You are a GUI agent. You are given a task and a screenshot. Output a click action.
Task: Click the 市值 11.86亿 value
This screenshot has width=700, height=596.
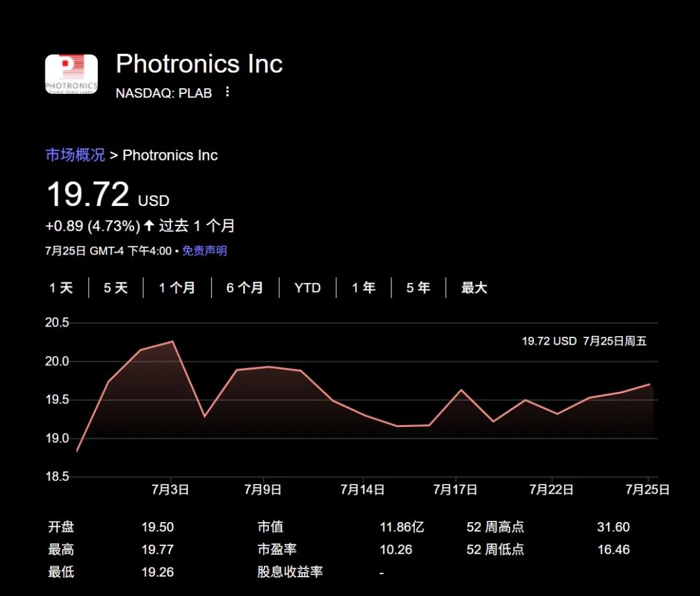(x=402, y=527)
